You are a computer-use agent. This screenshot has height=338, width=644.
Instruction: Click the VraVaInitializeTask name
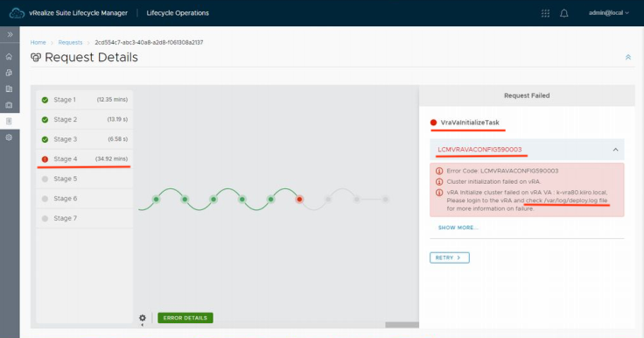tap(470, 123)
